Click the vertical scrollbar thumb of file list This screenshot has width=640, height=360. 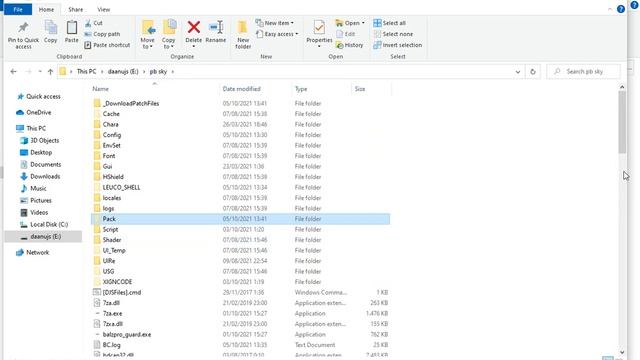click(x=622, y=122)
